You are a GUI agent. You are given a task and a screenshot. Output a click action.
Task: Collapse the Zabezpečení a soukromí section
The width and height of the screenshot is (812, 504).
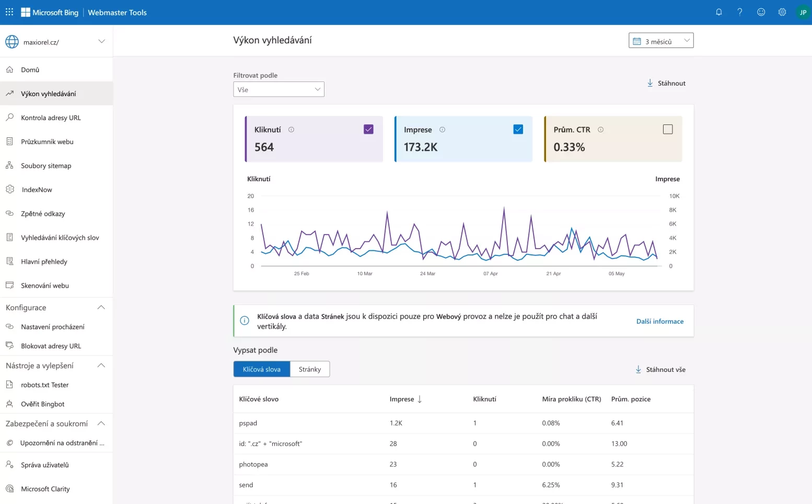101,423
